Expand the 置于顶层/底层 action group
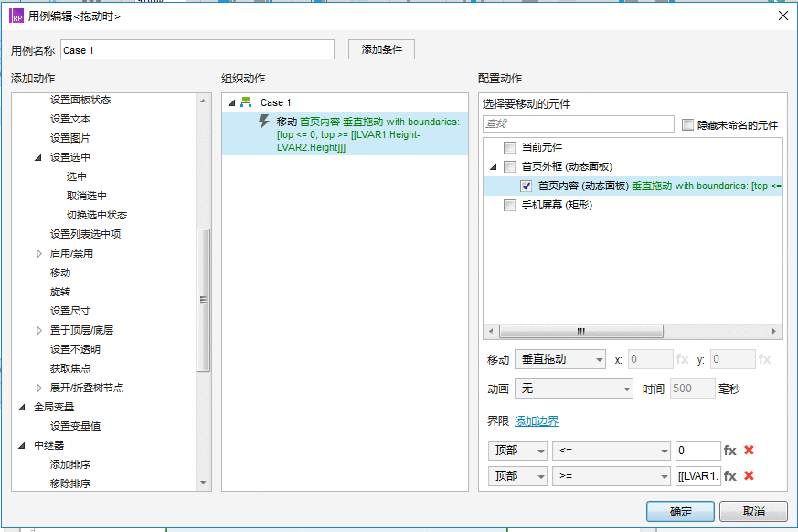 (x=38, y=330)
